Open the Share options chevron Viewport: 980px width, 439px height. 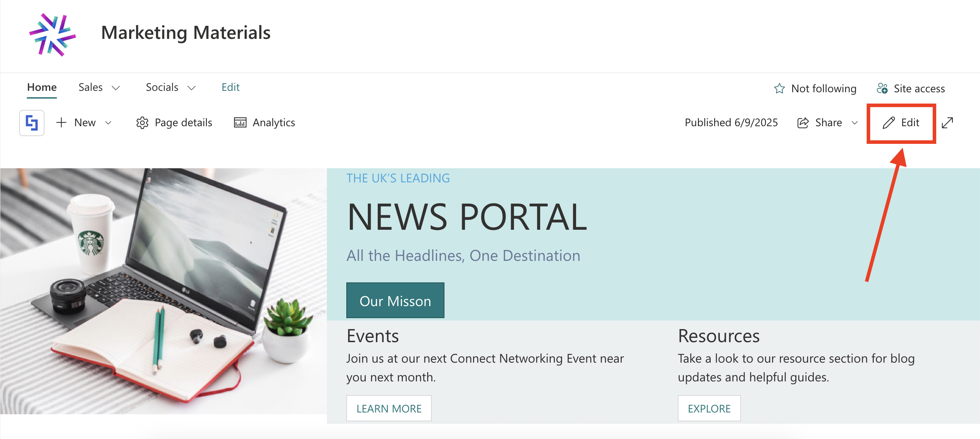(x=855, y=123)
